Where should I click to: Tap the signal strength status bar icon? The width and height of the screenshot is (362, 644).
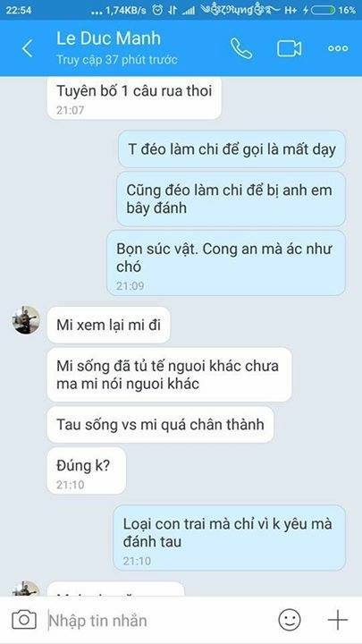coord(189,10)
